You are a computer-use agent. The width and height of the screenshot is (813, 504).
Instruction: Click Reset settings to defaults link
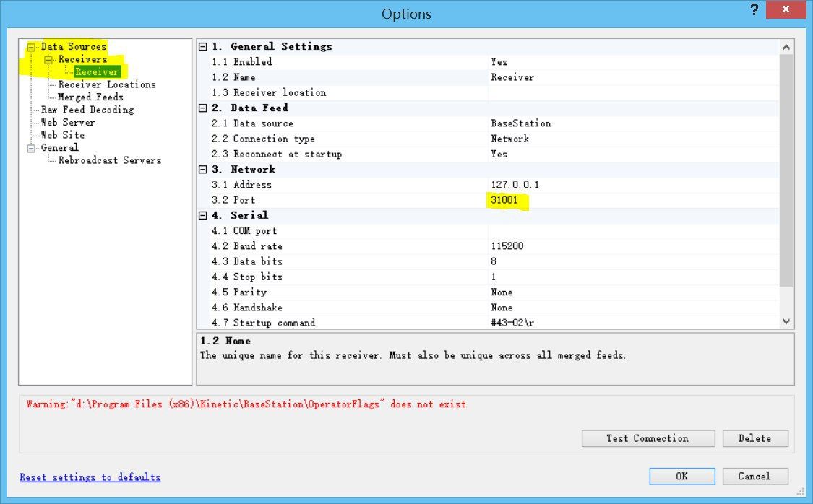(x=90, y=477)
